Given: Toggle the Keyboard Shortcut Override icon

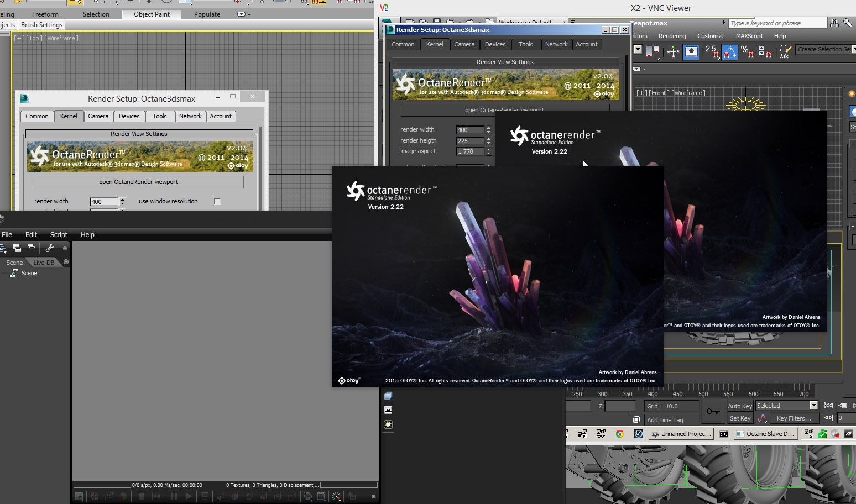Looking at the screenshot, I should click(691, 51).
